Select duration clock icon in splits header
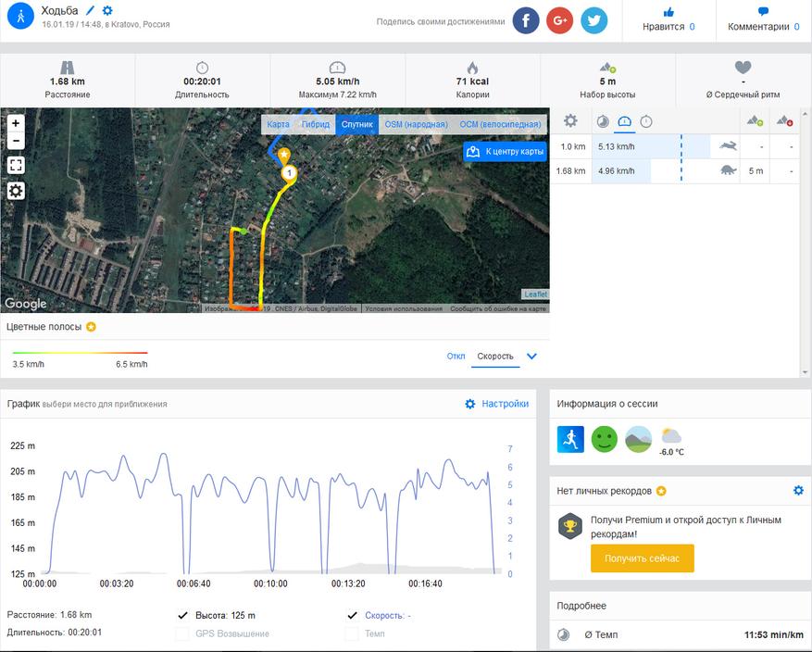 point(645,121)
